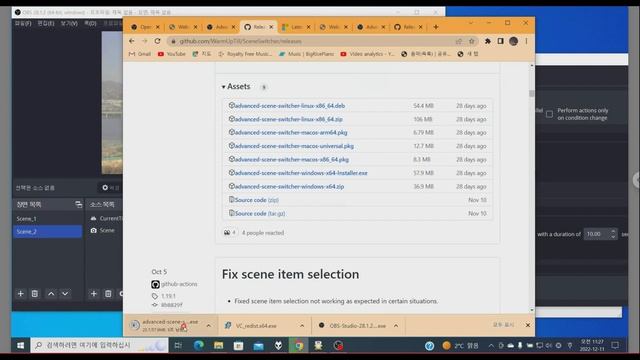Screen dimensions: 640x360
Task: Share this page from the address bar
Action: click(x=459, y=41)
